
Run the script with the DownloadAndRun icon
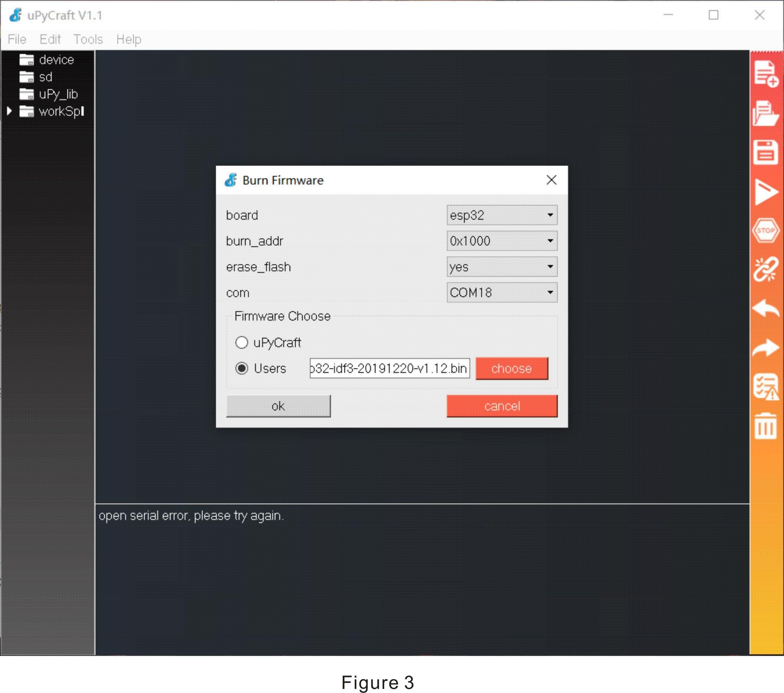[x=766, y=192]
